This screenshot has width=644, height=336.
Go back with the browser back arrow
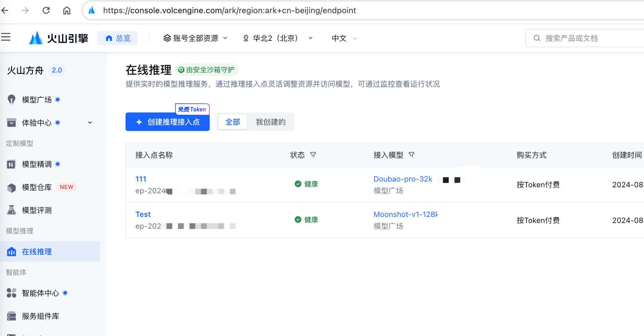(5, 10)
